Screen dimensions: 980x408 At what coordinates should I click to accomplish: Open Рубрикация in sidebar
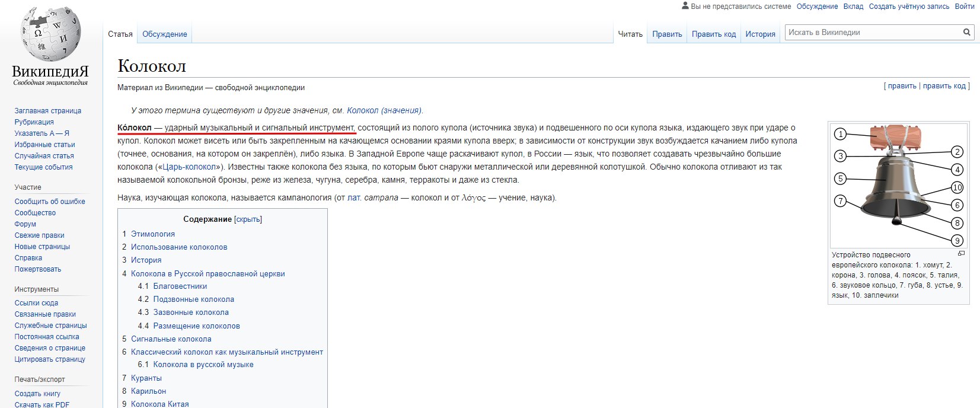click(x=34, y=122)
